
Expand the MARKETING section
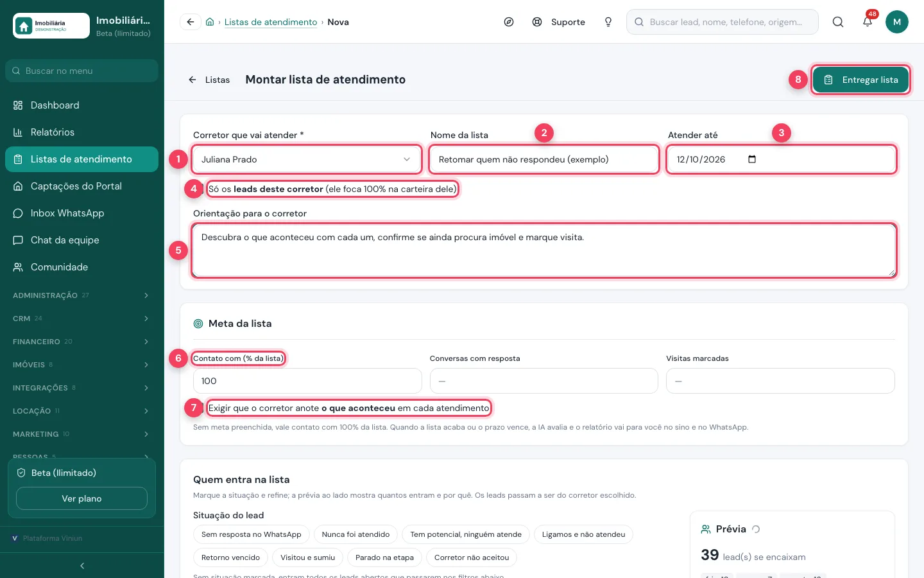tap(81, 434)
